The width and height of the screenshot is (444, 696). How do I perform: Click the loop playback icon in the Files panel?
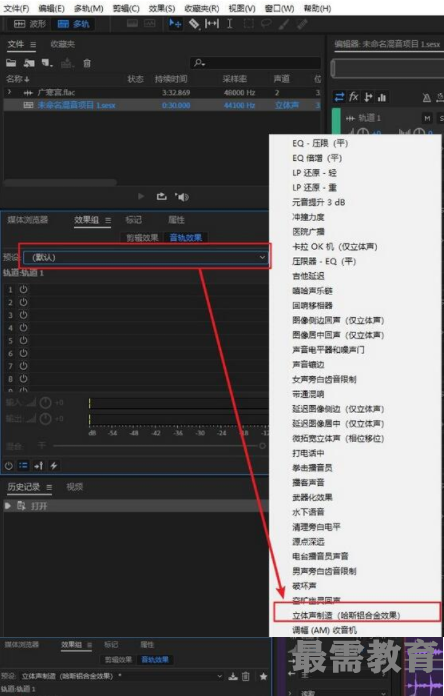point(162,196)
